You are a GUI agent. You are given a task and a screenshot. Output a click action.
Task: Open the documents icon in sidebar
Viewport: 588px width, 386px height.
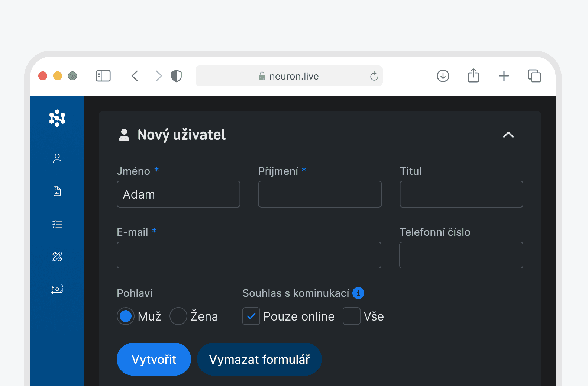(x=57, y=191)
